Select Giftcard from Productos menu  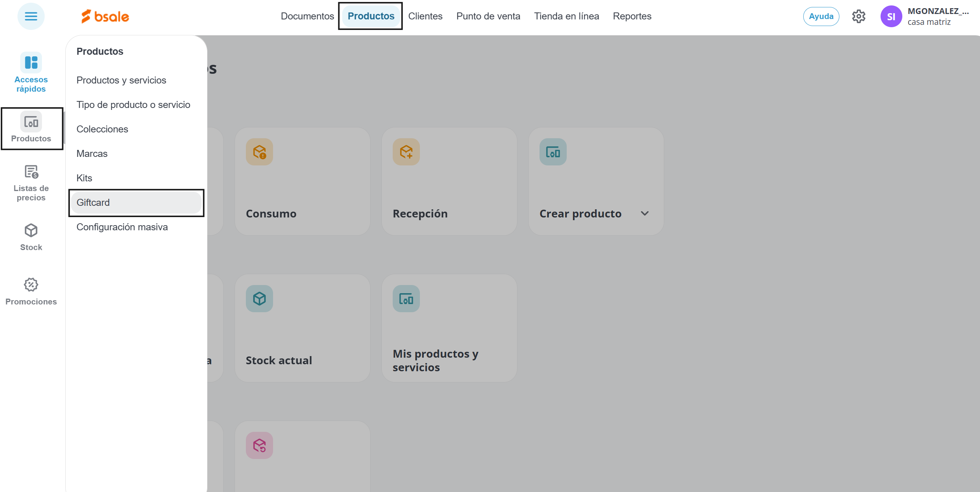[x=93, y=202]
